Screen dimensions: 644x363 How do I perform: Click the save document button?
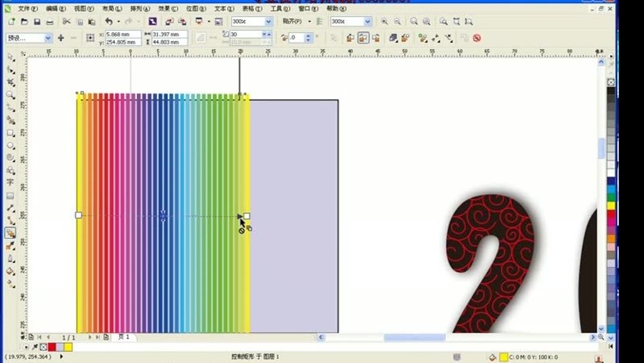click(38, 21)
